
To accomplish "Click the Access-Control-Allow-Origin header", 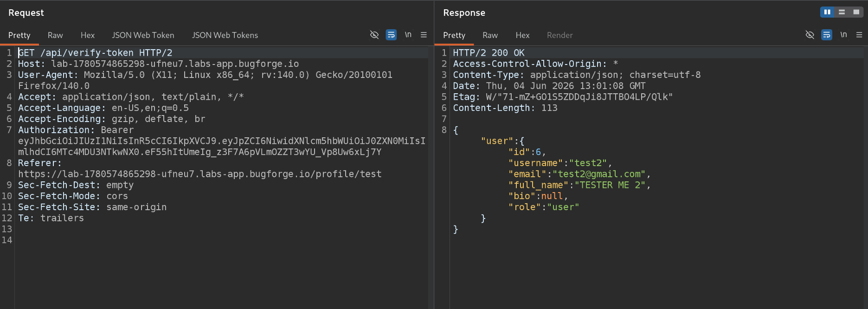I will pyautogui.click(x=535, y=64).
